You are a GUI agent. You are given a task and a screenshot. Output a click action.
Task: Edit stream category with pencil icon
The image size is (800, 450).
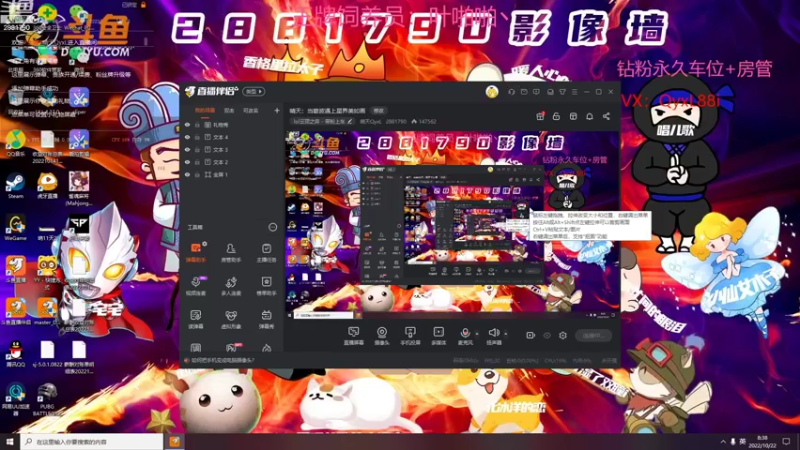(350, 121)
